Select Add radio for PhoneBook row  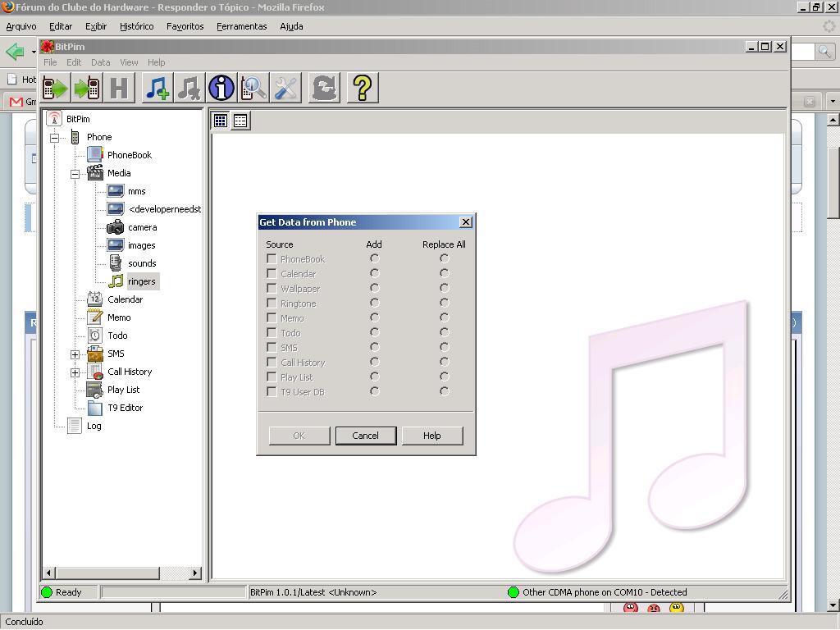pos(374,258)
